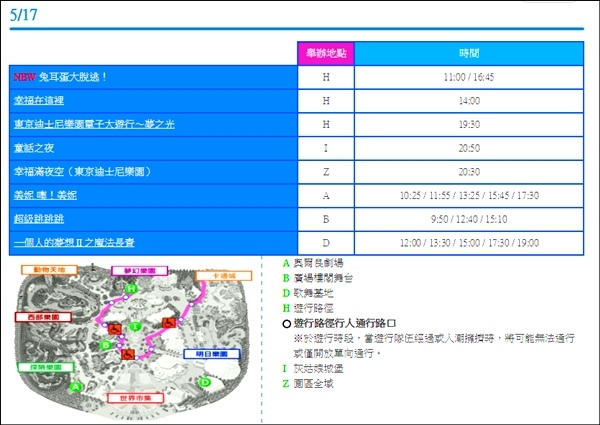Click location B in the 超級跳跳跳 row

tap(326, 220)
